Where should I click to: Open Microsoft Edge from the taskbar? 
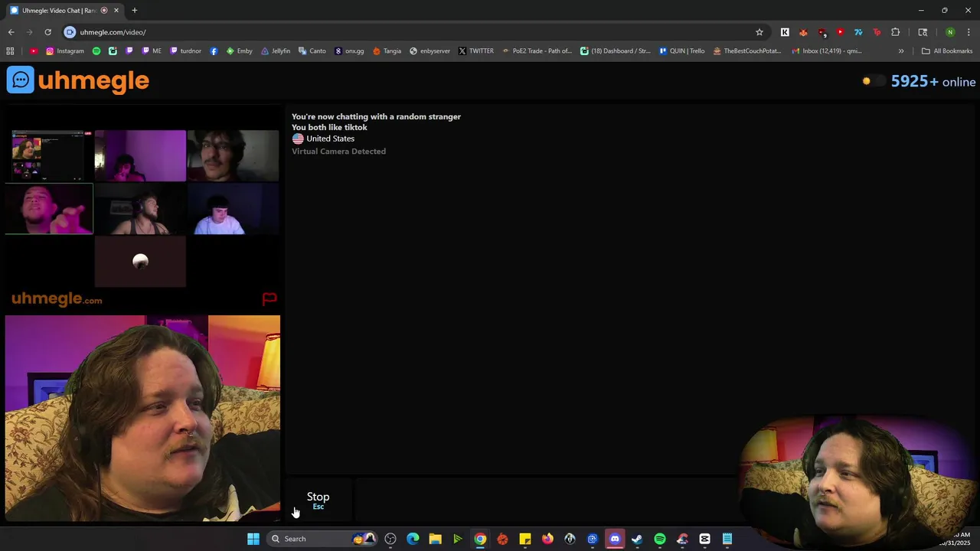click(x=413, y=539)
